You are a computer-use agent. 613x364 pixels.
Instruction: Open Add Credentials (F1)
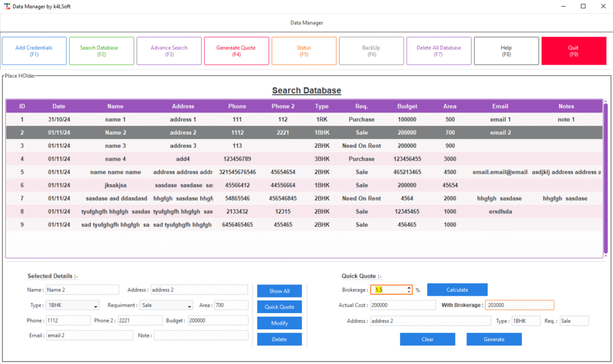tap(34, 51)
